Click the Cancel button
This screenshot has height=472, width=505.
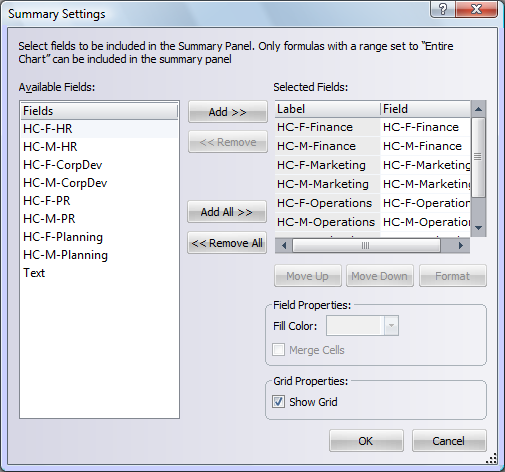click(449, 441)
